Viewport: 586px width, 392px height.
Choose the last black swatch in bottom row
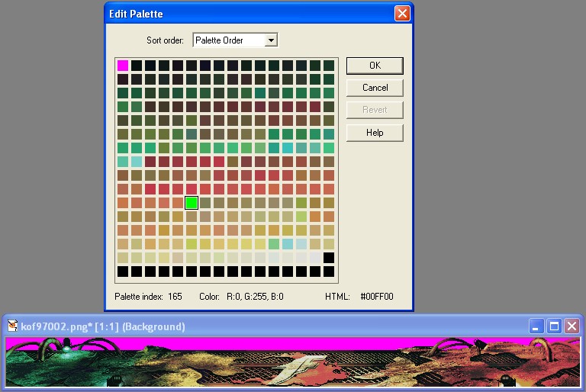click(x=329, y=272)
